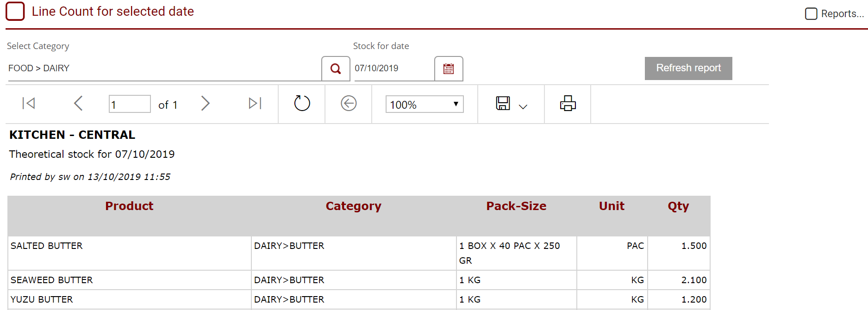
Task: Open the 100% zoom dropdown
Action: [425, 105]
